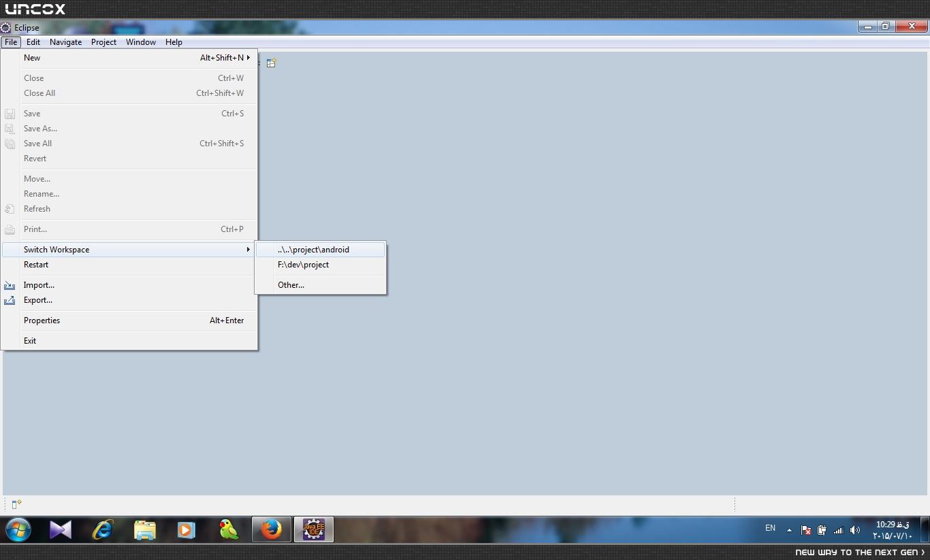Launch Visual Studio from the taskbar
The height and width of the screenshot is (560, 930).
click(61, 529)
